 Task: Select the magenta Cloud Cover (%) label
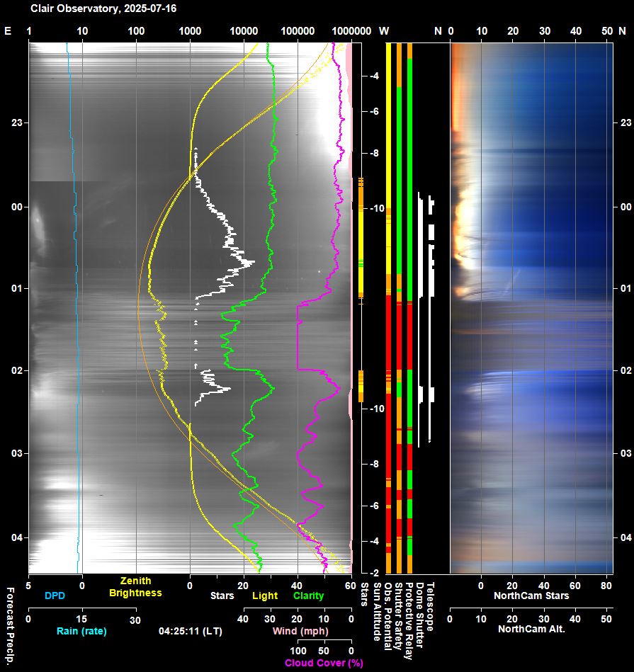(x=324, y=663)
